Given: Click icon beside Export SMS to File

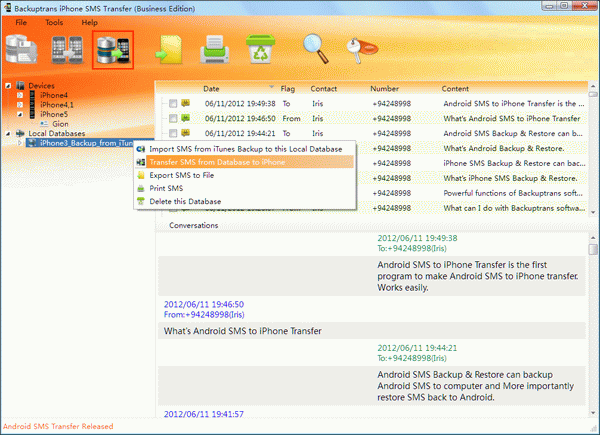Looking at the screenshot, I should click(141, 175).
